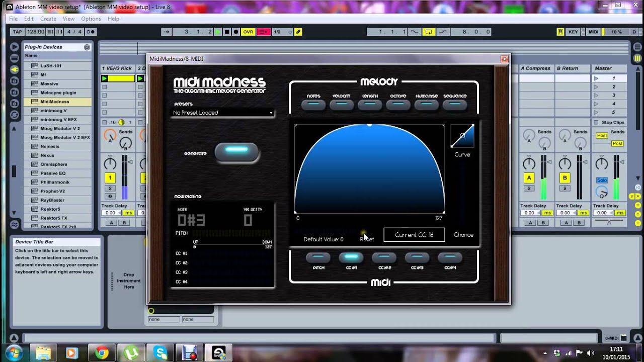Click A Compress track activator A

(528, 178)
